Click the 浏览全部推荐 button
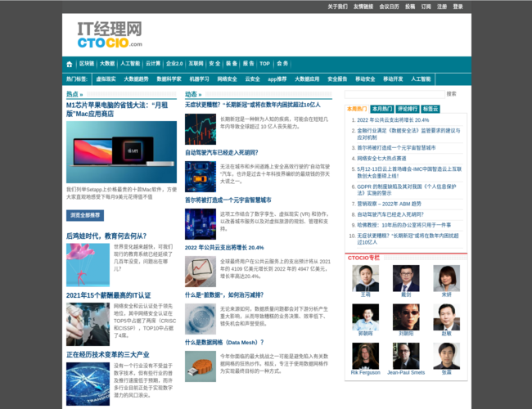 [x=86, y=215]
